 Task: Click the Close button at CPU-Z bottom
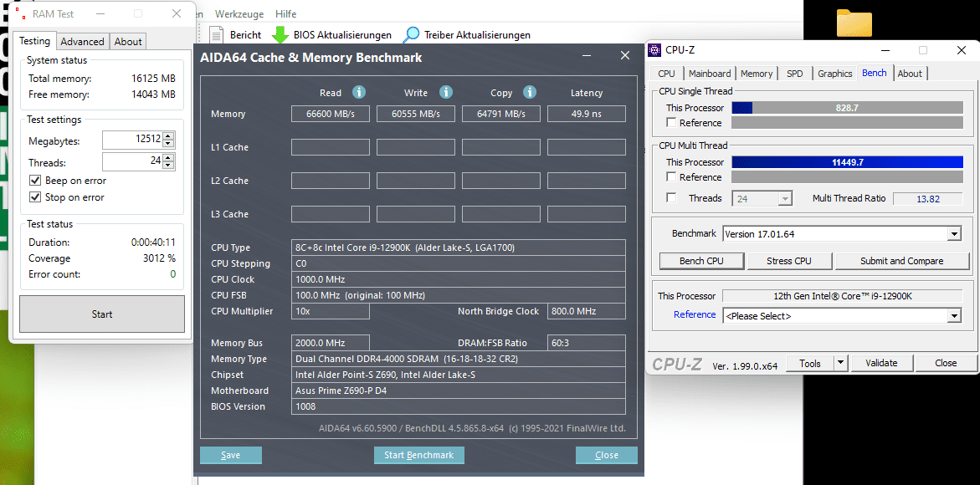tap(946, 363)
